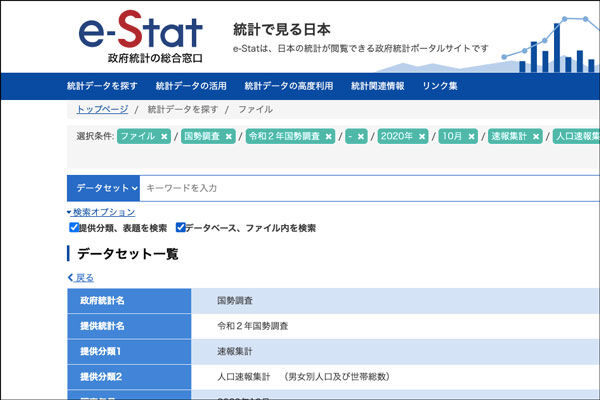Open the 統計データの高度利用 menu
Image resolution: width=600 pixels, height=400 pixels.
(289, 86)
